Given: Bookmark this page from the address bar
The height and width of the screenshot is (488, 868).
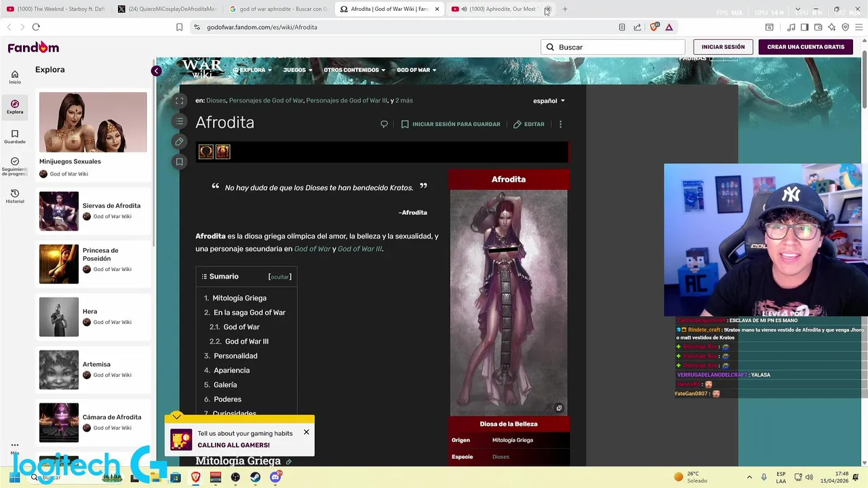Looking at the screenshot, I should pos(179,27).
